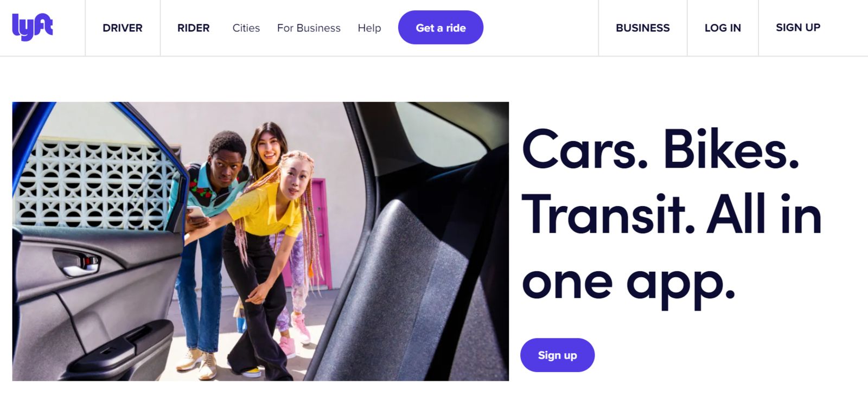Open the DRIVER menu
868x415 pixels.
[x=123, y=28]
